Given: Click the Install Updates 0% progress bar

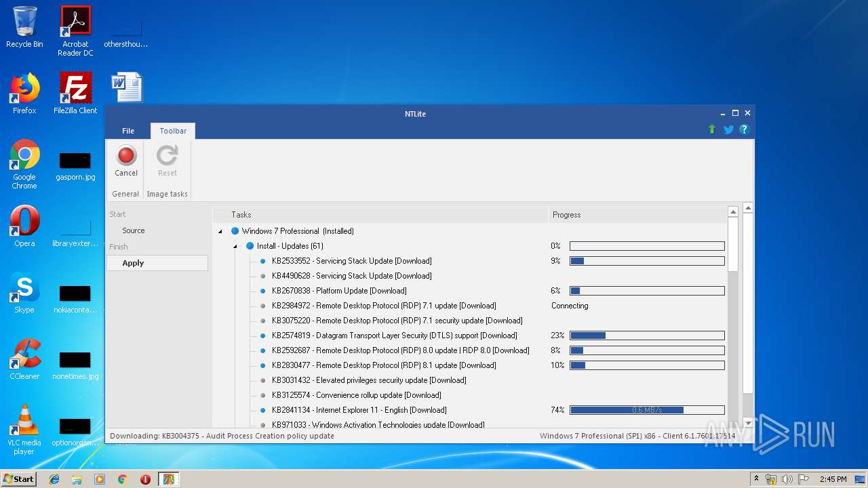Looking at the screenshot, I should click(x=647, y=246).
